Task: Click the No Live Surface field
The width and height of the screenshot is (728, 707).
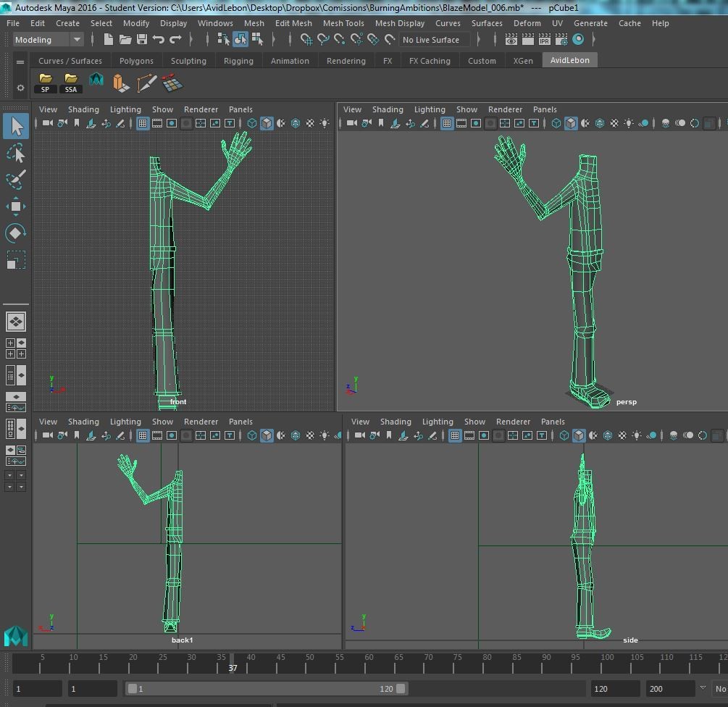Action: click(432, 40)
